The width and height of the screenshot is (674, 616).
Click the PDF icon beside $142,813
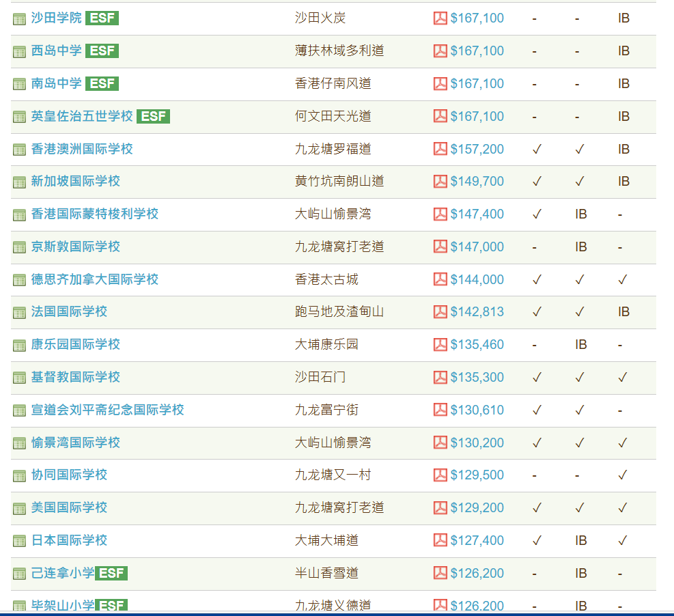440,311
